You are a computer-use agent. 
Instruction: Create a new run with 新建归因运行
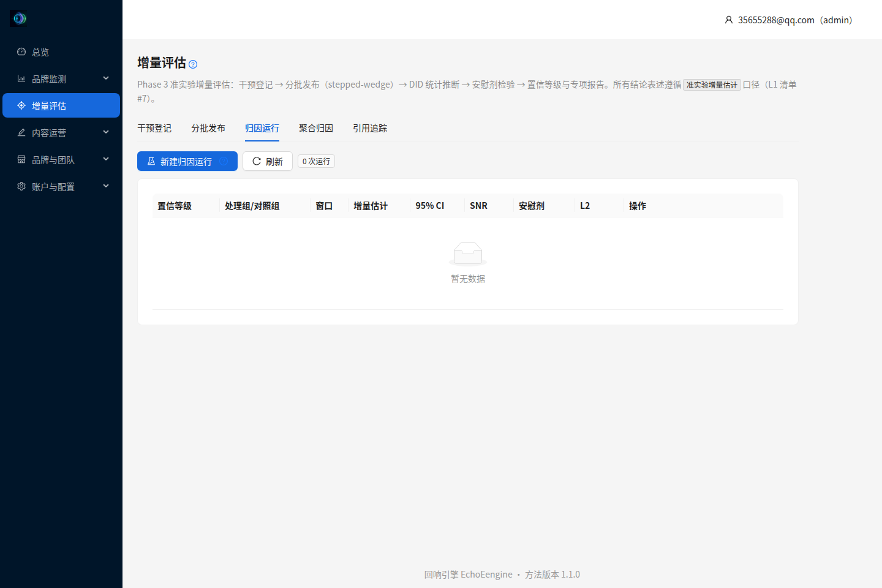pos(187,161)
